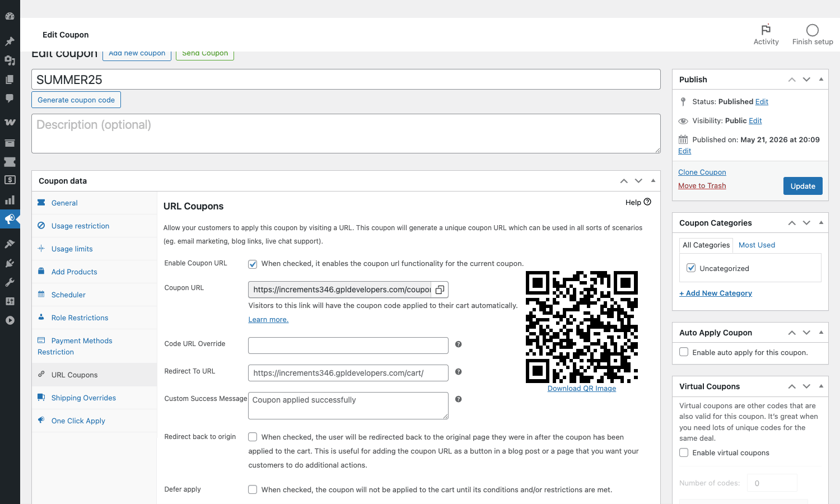840x504 pixels.
Task: Open the Scheduler tab
Action: coord(94,295)
